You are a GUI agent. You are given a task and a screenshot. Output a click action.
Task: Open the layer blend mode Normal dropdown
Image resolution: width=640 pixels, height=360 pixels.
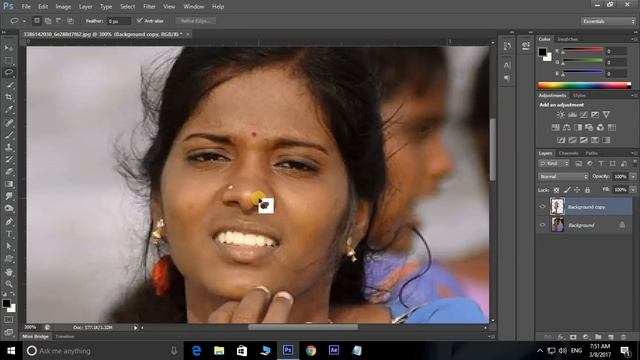tap(563, 176)
